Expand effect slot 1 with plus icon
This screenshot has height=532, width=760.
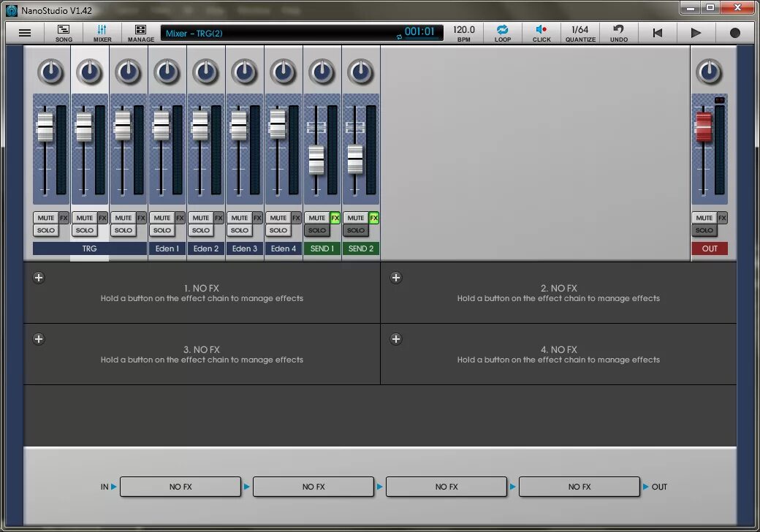coord(39,278)
